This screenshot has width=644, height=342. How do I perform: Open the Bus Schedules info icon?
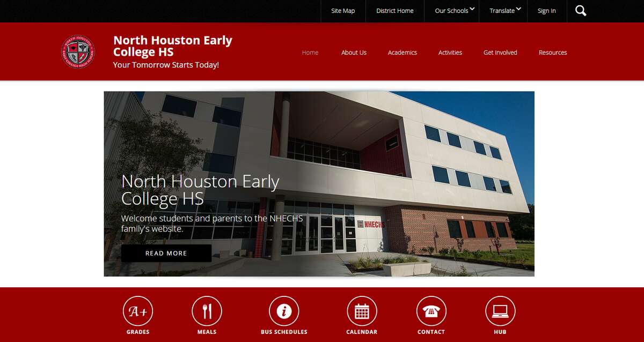[x=284, y=311]
